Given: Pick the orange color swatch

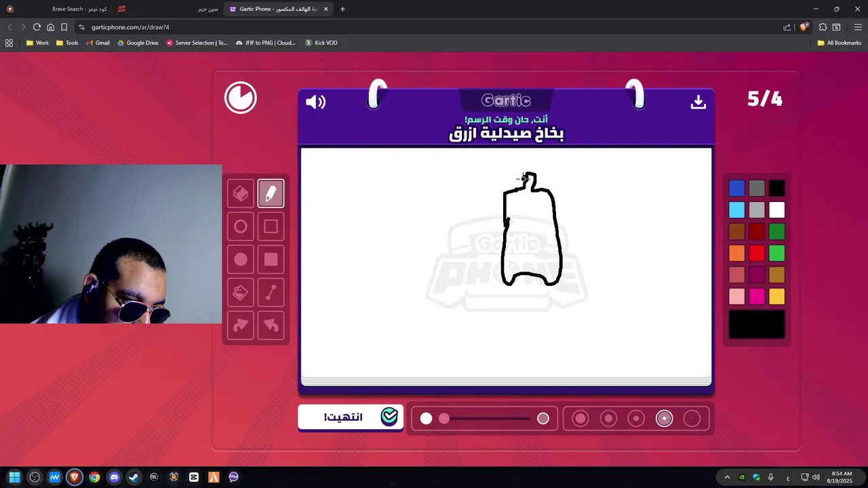Looking at the screenshot, I should pos(736,253).
